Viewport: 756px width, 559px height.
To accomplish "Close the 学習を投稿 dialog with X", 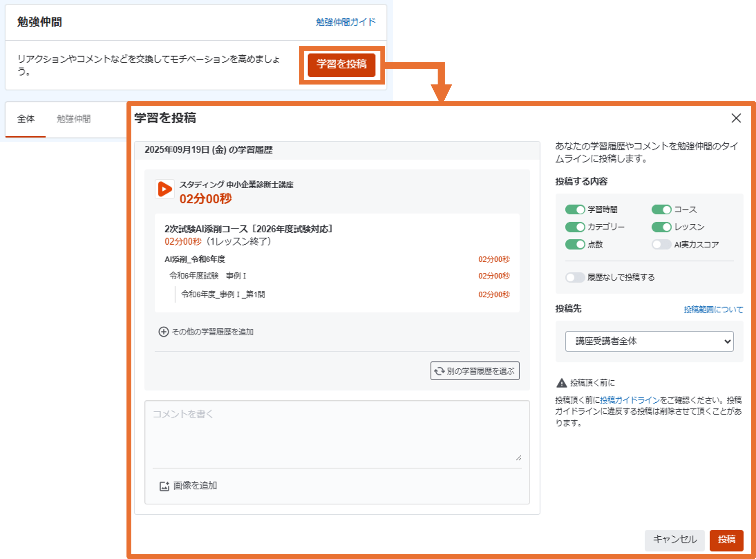I will pyautogui.click(x=736, y=118).
